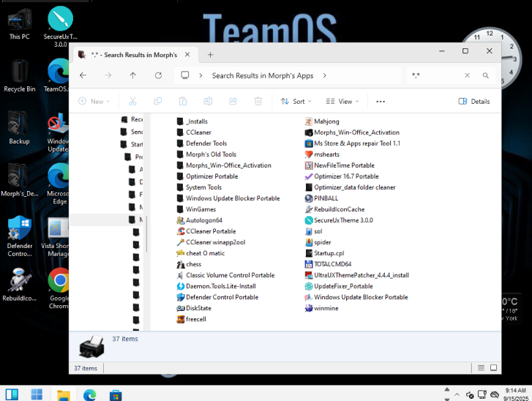Viewport: 532px width, 401px height.
Task: Select the spider game file
Action: point(318,242)
